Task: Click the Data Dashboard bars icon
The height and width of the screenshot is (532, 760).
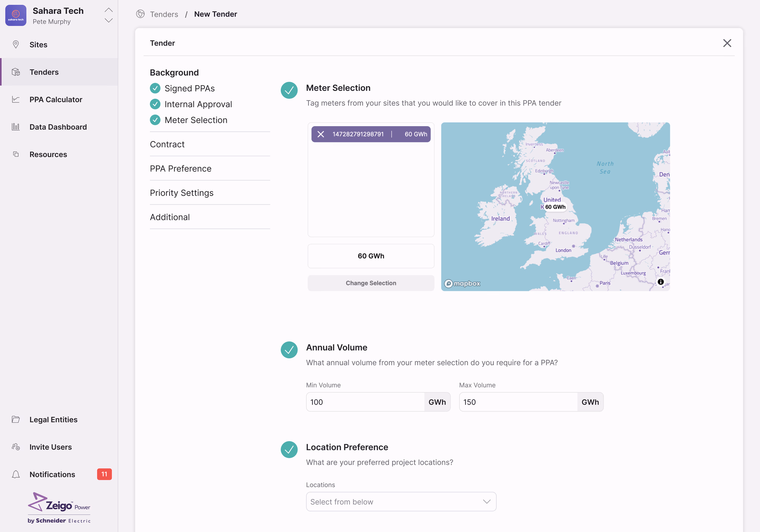Action: pyautogui.click(x=16, y=127)
